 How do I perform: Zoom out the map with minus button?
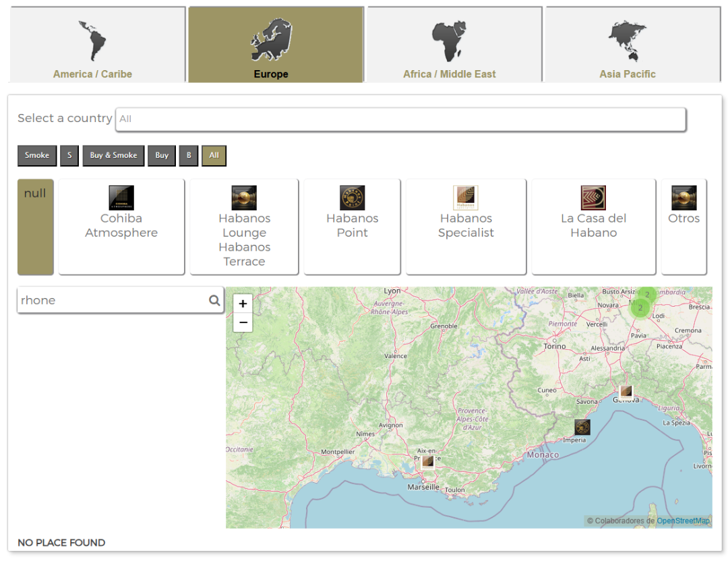(243, 322)
